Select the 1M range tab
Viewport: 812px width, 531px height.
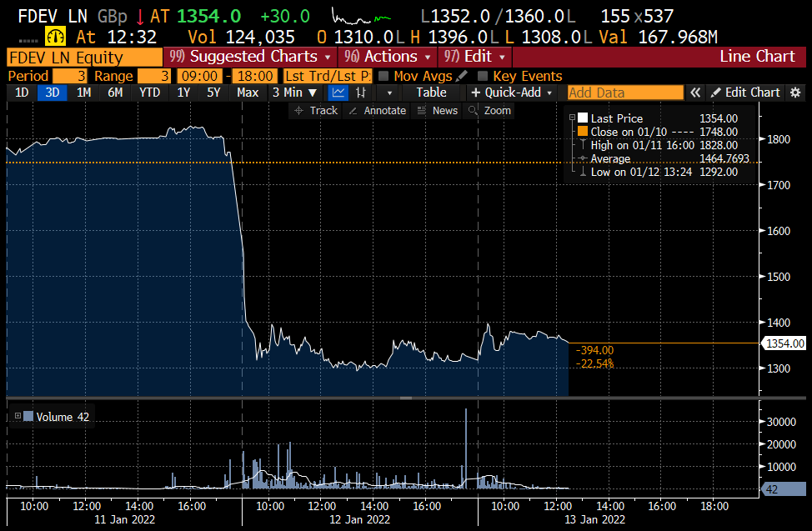pyautogui.click(x=83, y=93)
